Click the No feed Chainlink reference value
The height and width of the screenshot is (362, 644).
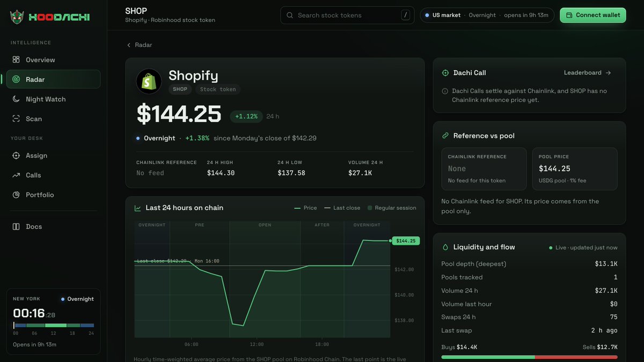[x=150, y=173]
